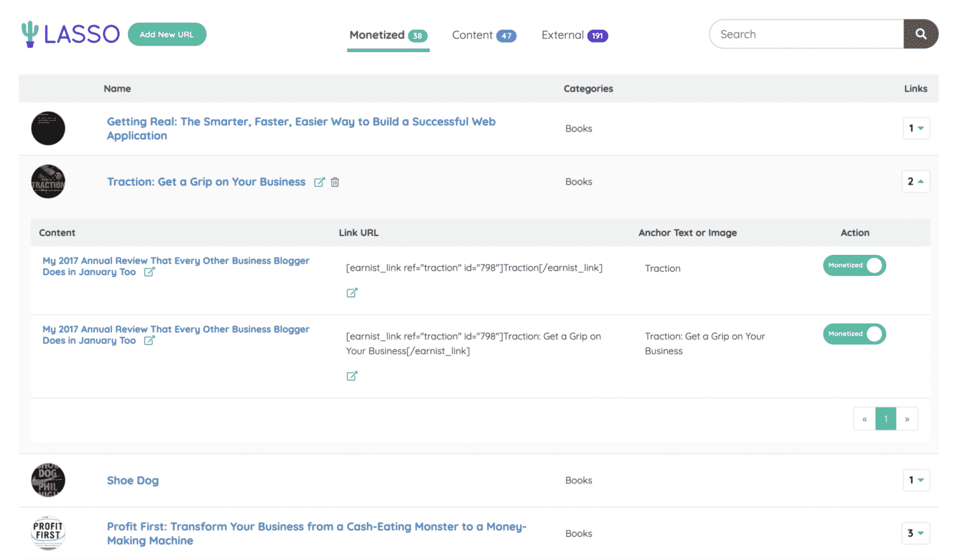Click the Shoe Dog thumbnail
This screenshot has height=560, width=954.
[48, 481]
